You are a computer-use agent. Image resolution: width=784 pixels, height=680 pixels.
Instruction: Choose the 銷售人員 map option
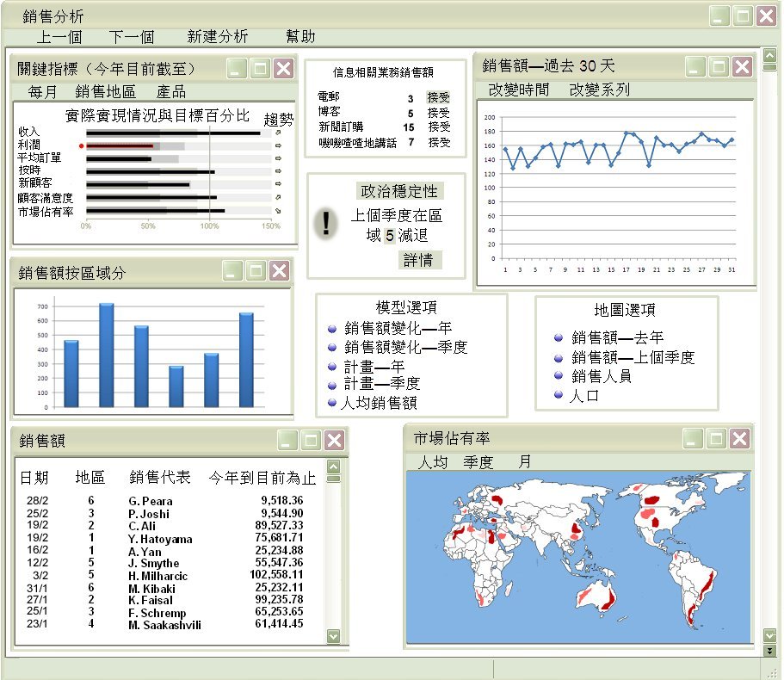[x=559, y=376]
